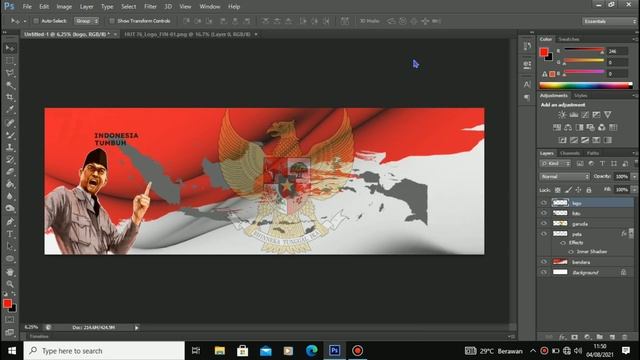Open the layer blend mode dropdown

click(564, 177)
